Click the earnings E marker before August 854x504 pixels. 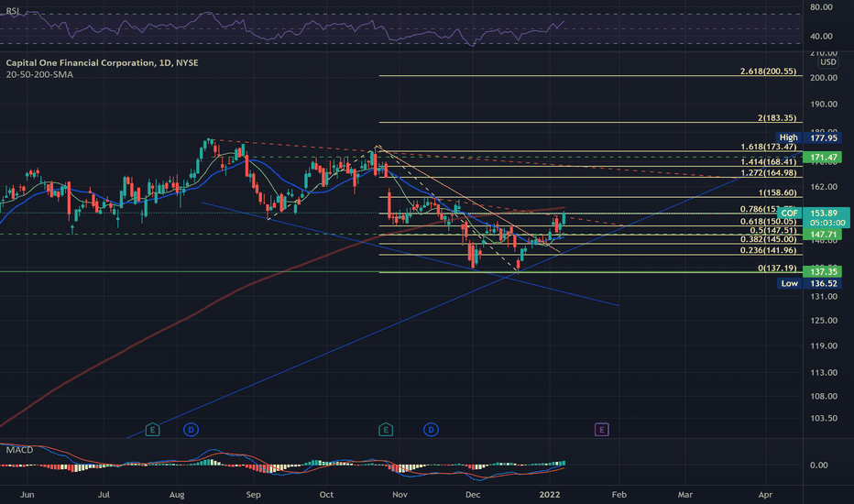point(152,430)
